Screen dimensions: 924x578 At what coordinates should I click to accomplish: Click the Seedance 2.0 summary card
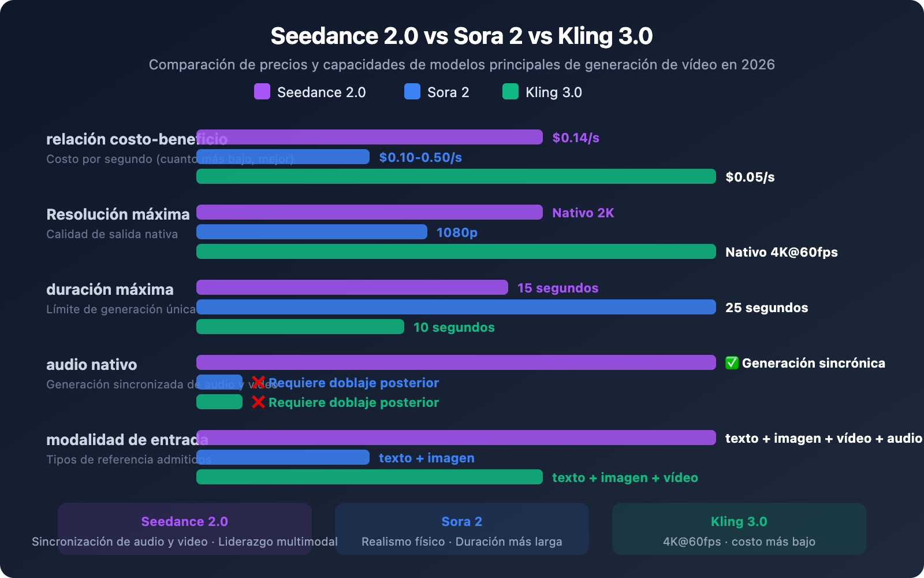click(184, 529)
